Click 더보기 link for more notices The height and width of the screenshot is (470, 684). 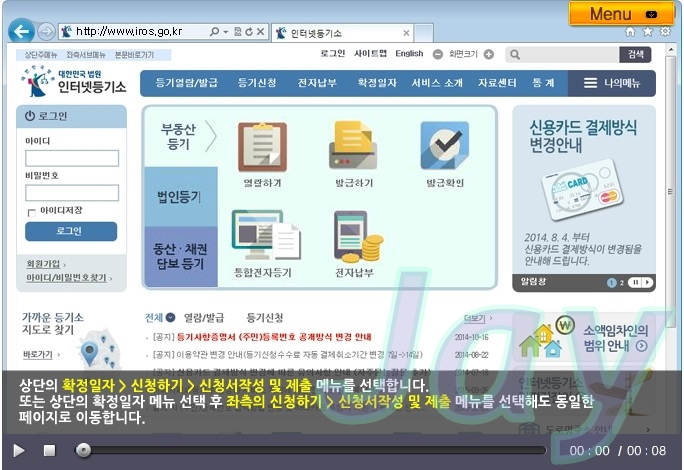(475, 319)
